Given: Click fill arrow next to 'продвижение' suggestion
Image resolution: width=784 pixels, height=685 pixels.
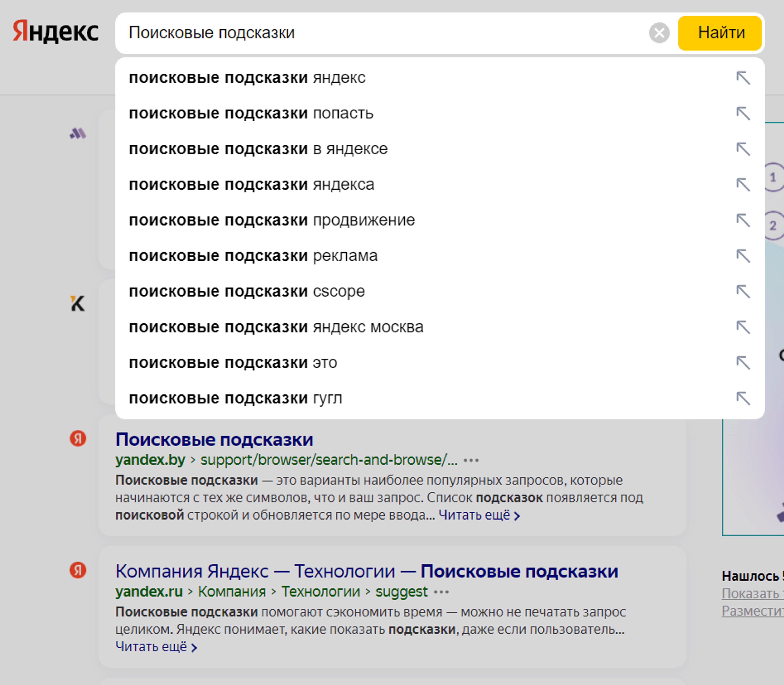Looking at the screenshot, I should pyautogui.click(x=743, y=220).
